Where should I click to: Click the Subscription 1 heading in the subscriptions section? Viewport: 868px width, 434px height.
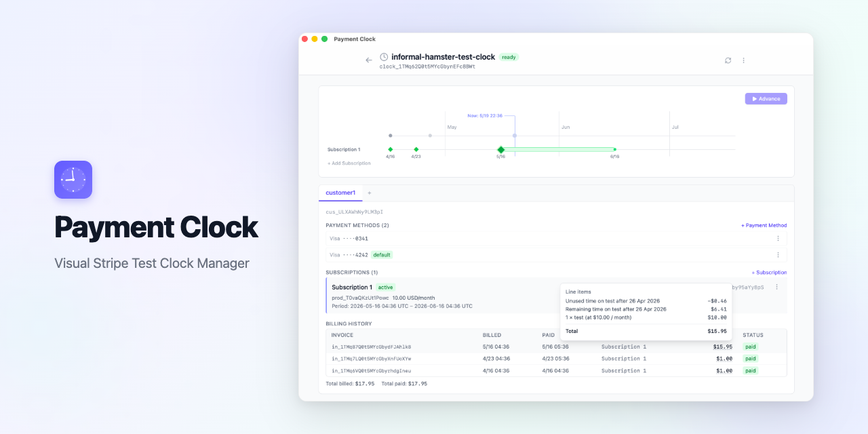pos(352,288)
